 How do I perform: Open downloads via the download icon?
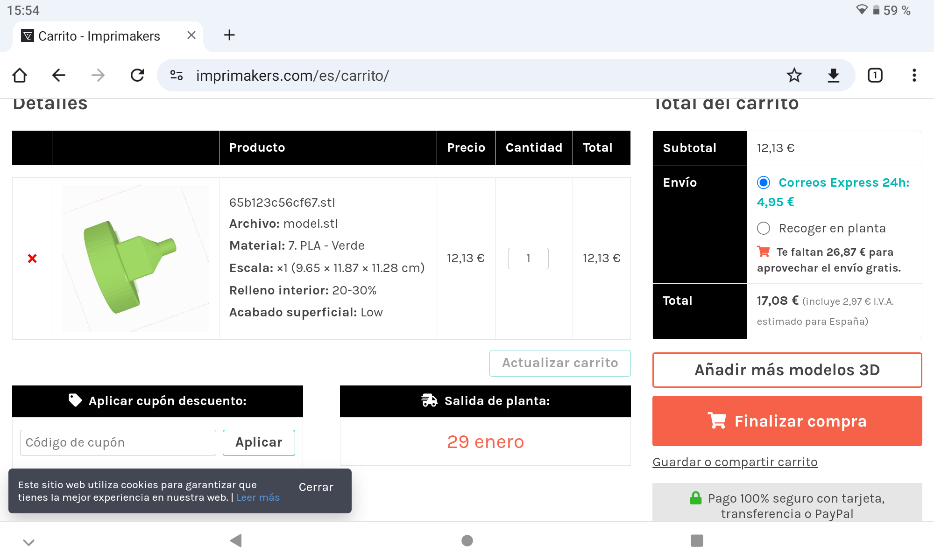834,75
